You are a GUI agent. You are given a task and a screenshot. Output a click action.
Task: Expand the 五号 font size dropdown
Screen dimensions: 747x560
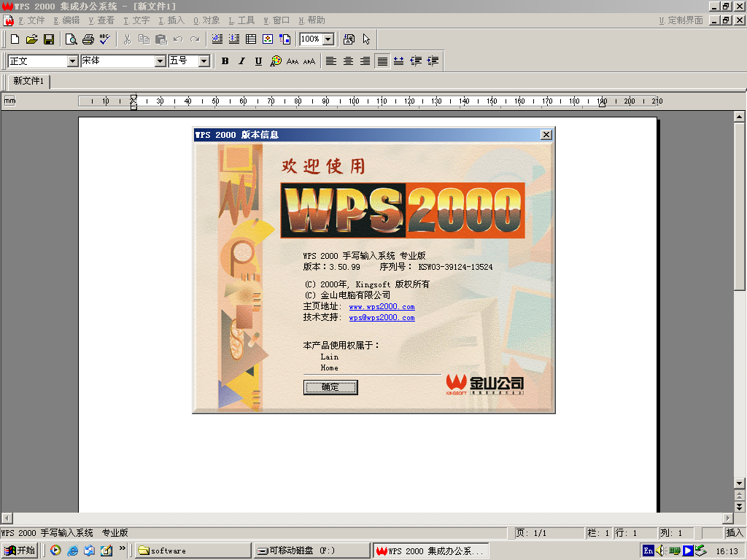[x=204, y=61]
